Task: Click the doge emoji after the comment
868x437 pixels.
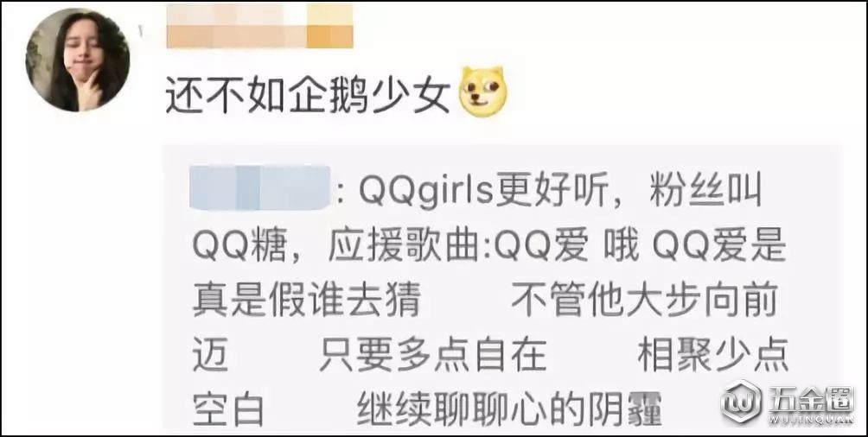Action: [x=482, y=92]
